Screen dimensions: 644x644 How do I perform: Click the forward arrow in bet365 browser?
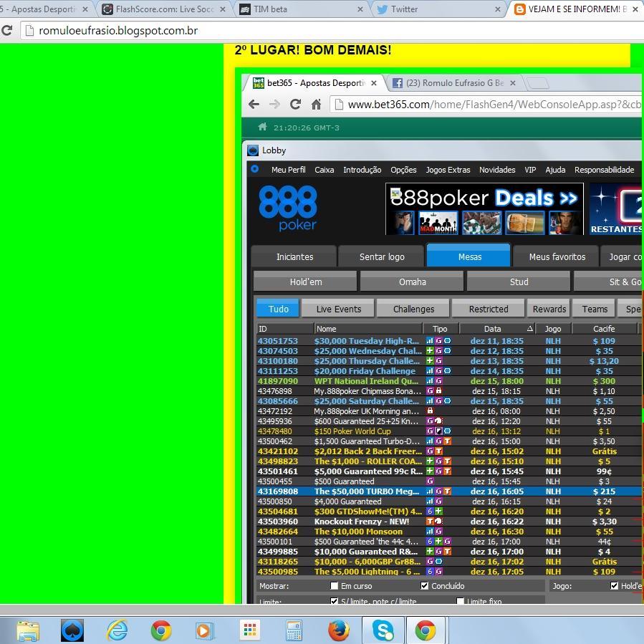coord(274,105)
